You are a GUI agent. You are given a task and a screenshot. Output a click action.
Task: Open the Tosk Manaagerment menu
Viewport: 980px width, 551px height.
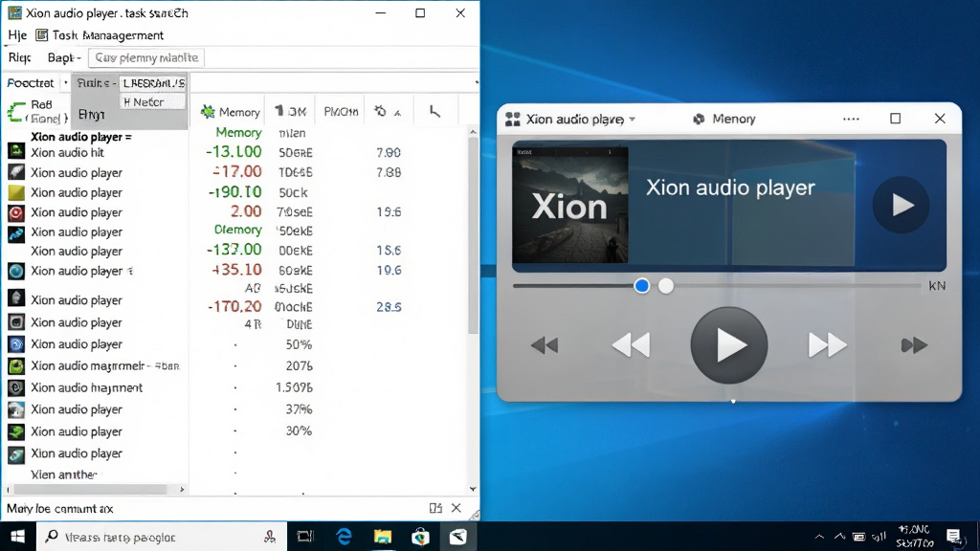(x=108, y=35)
